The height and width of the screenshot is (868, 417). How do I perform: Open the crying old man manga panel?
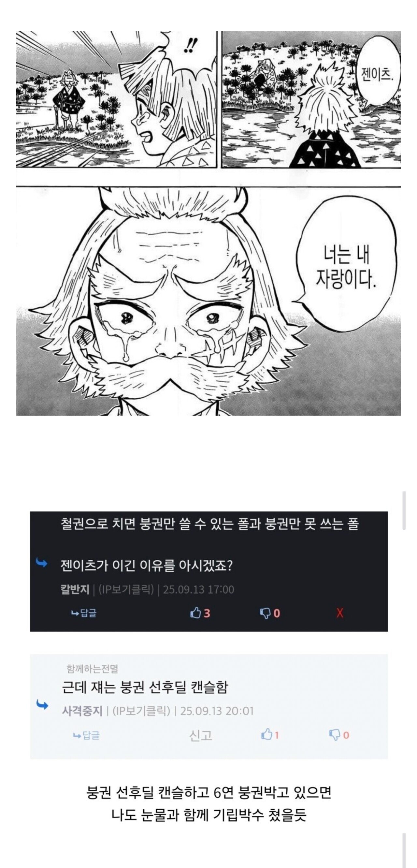pyautogui.click(x=208, y=301)
